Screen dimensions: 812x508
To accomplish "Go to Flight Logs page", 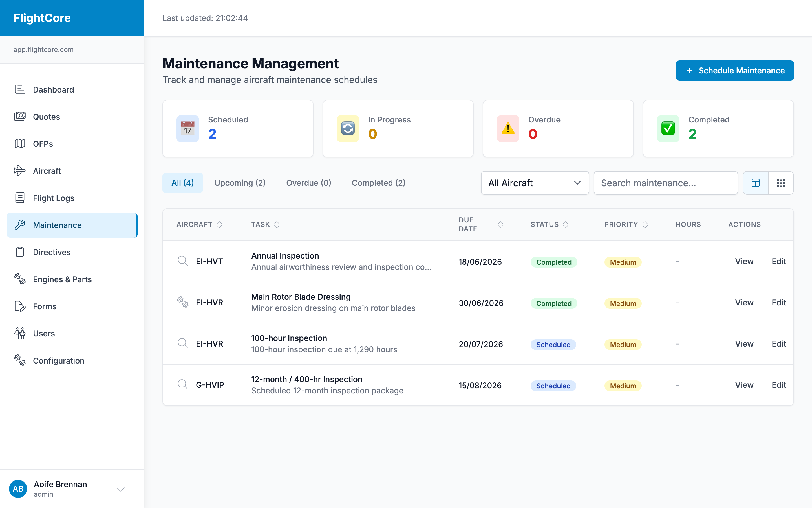I will (x=72, y=198).
